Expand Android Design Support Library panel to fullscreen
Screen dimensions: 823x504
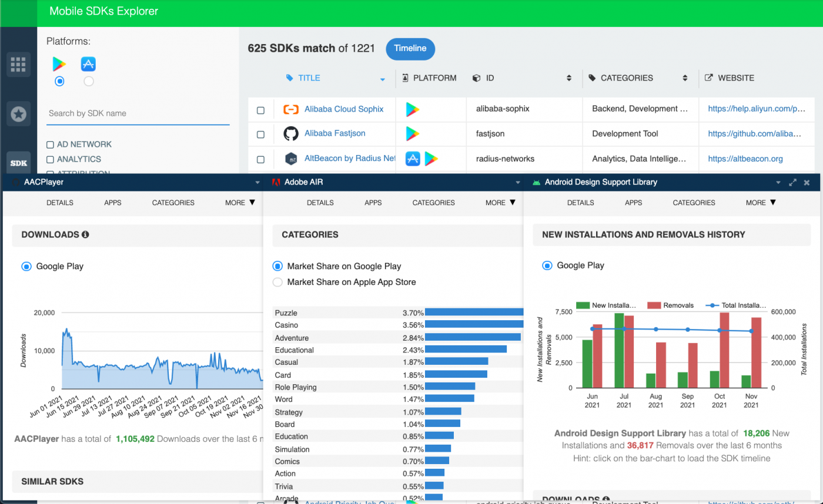click(x=792, y=182)
